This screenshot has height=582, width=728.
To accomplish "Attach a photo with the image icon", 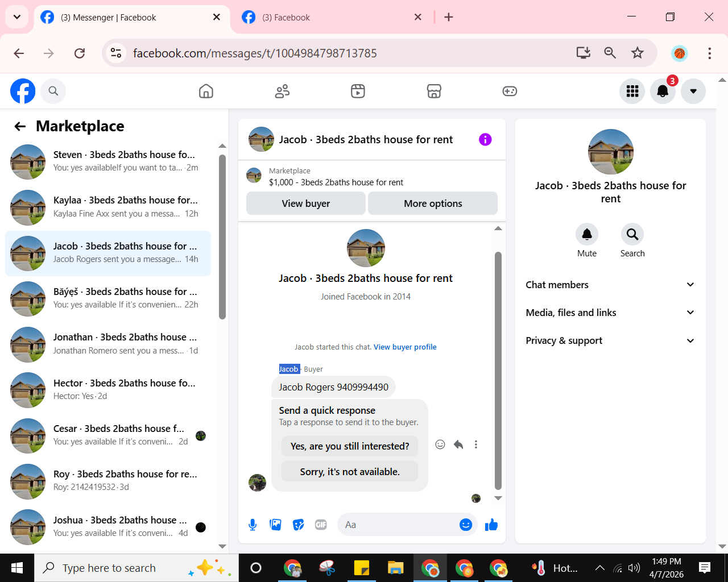I will tap(276, 525).
